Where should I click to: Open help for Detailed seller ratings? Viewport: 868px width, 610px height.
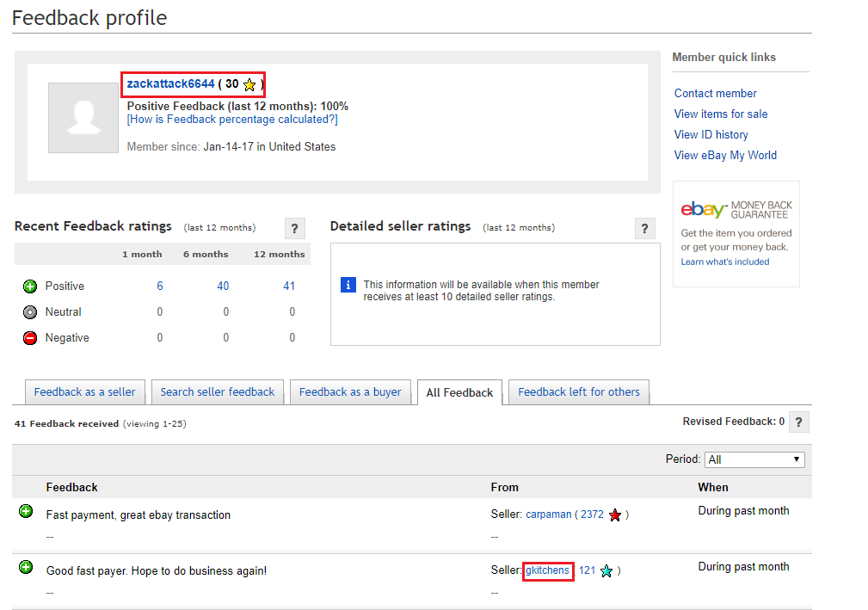tap(645, 228)
